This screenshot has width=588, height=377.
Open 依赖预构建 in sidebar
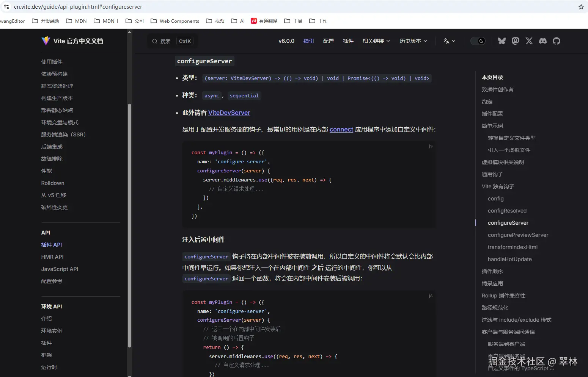tap(55, 74)
